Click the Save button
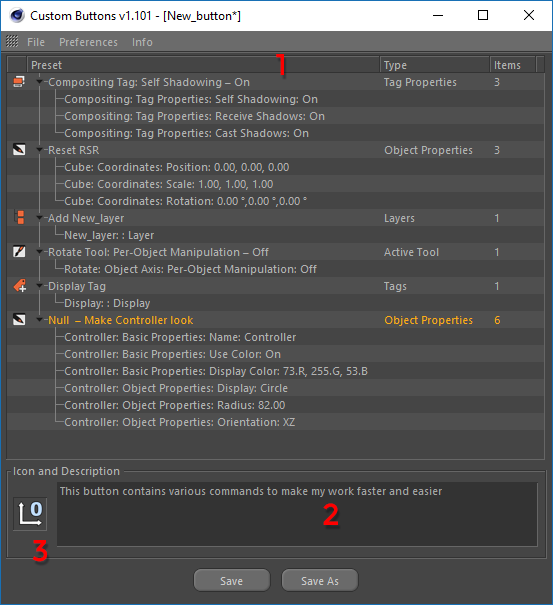 (232, 580)
